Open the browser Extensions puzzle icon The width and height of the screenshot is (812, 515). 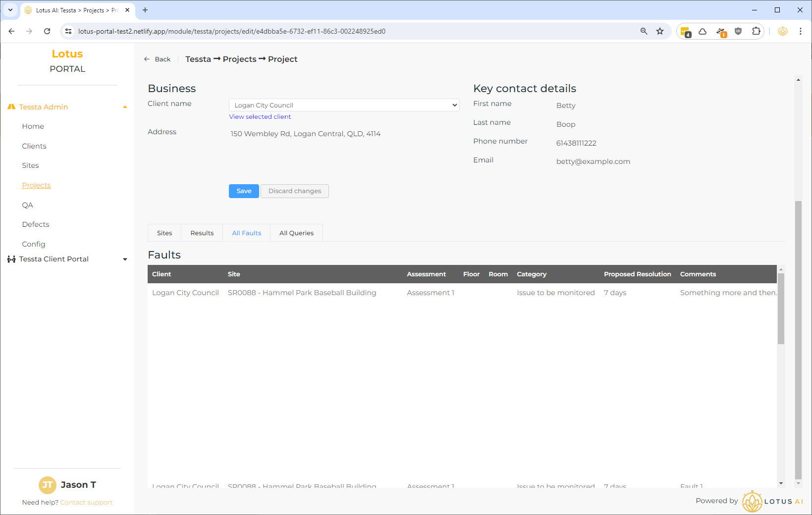point(756,31)
